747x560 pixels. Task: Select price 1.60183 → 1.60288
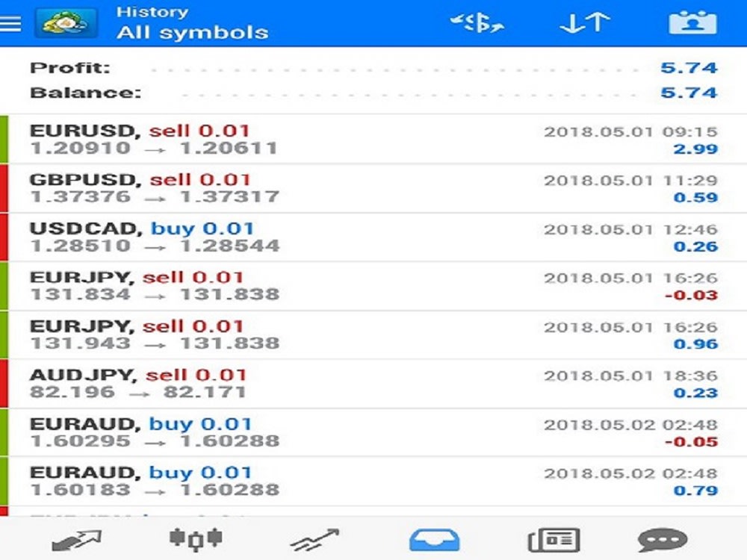point(155,490)
